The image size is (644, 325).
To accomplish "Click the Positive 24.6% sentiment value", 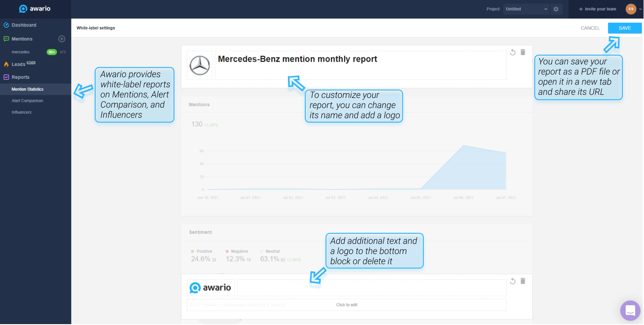I will point(200,259).
